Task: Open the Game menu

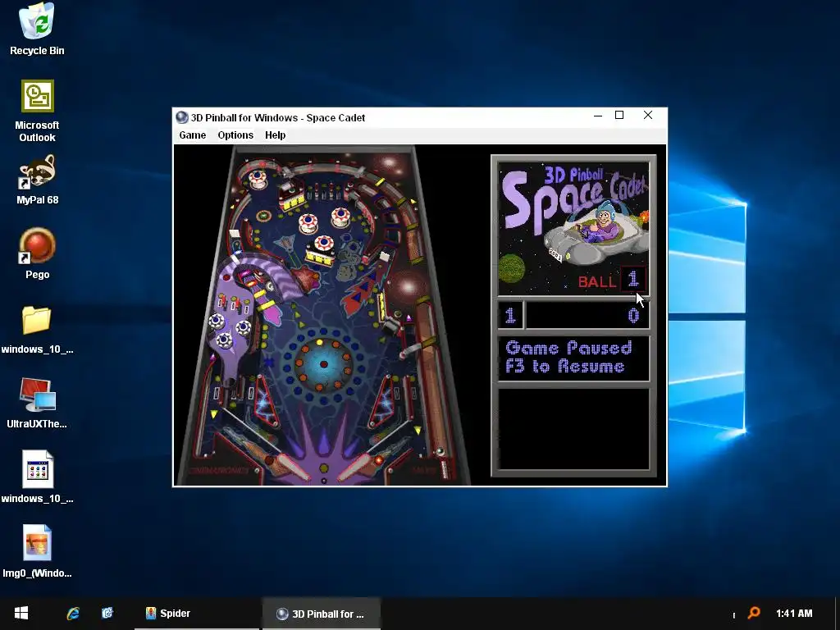Action: pyautogui.click(x=192, y=135)
